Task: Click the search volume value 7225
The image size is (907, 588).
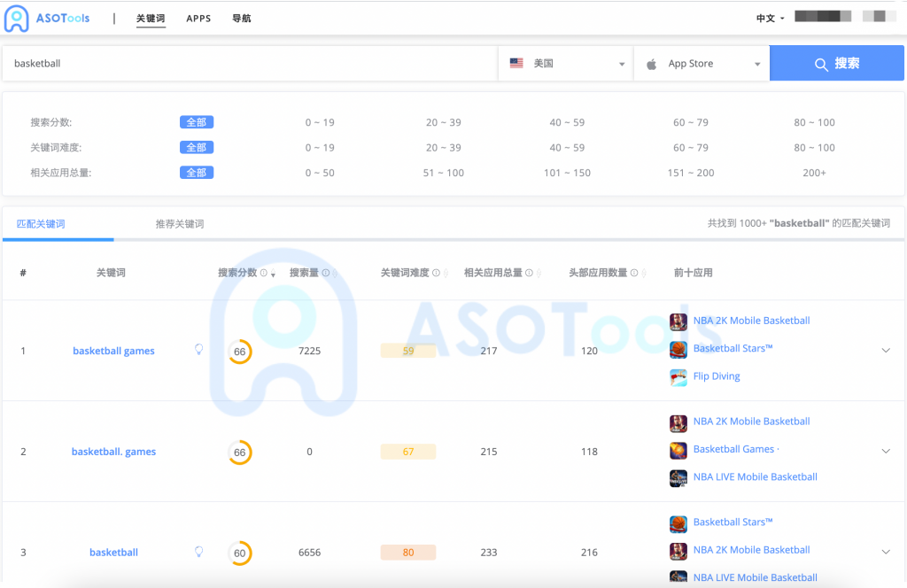Action: 309,351
